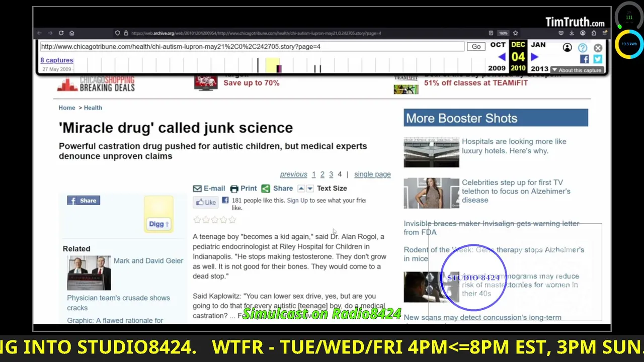Rate article using the star rating
The width and height of the screenshot is (644, 362).
pyautogui.click(x=214, y=220)
